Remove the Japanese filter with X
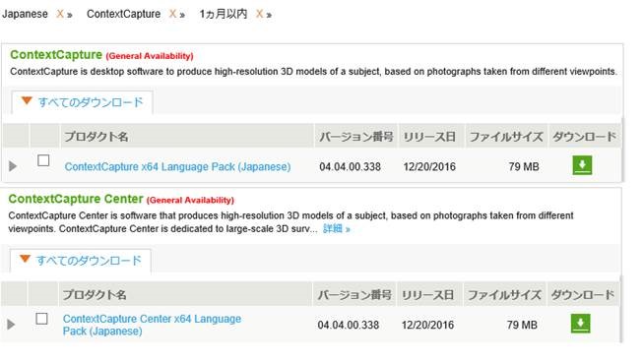Viewport: 644px width, 363px height. click(x=60, y=15)
